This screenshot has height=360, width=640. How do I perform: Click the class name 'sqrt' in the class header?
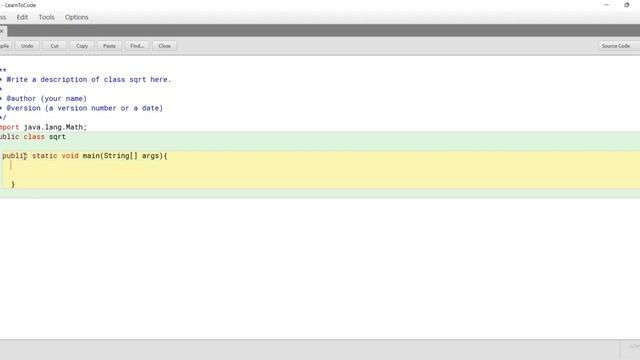point(57,137)
